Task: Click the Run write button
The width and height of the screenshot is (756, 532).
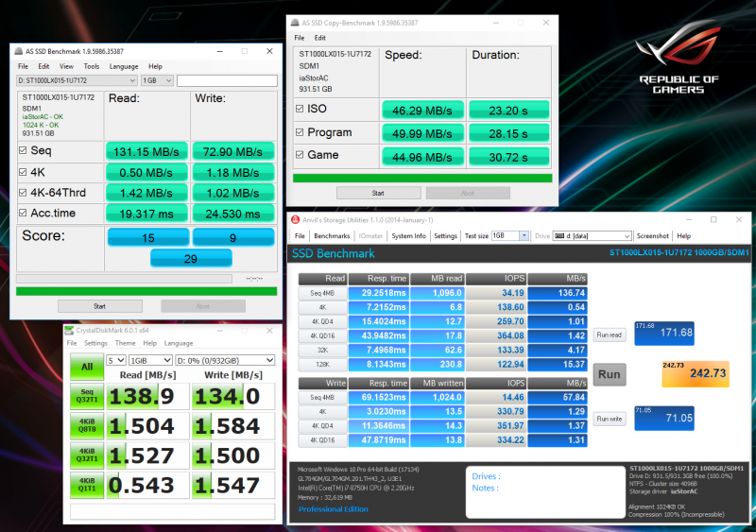Action: click(x=610, y=419)
